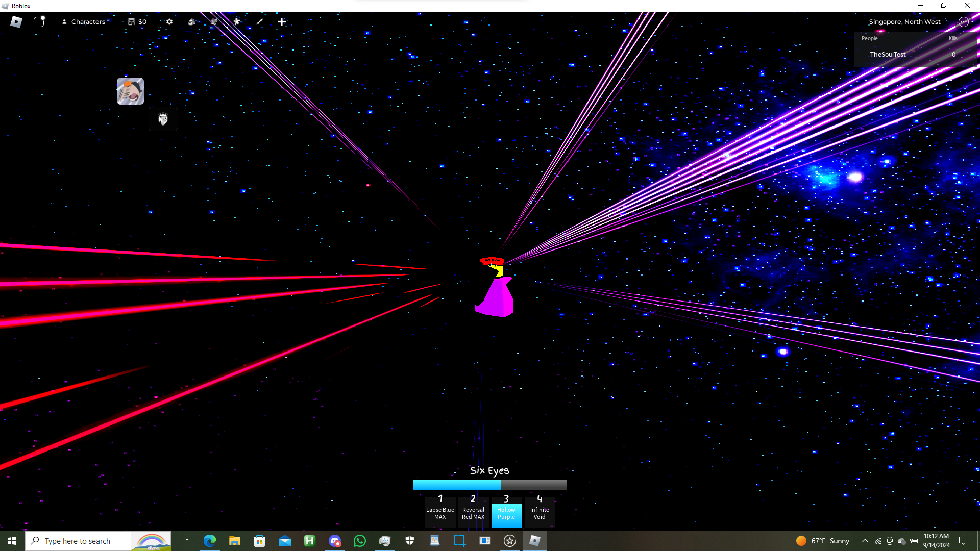Click the white emblem icon below the avatar
The image size is (980, 551).
(x=163, y=119)
